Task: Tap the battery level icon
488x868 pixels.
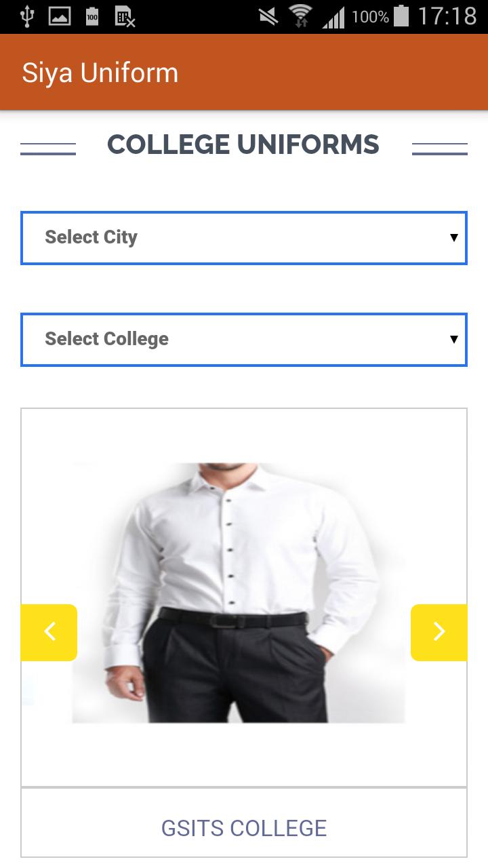Action: [x=401, y=16]
